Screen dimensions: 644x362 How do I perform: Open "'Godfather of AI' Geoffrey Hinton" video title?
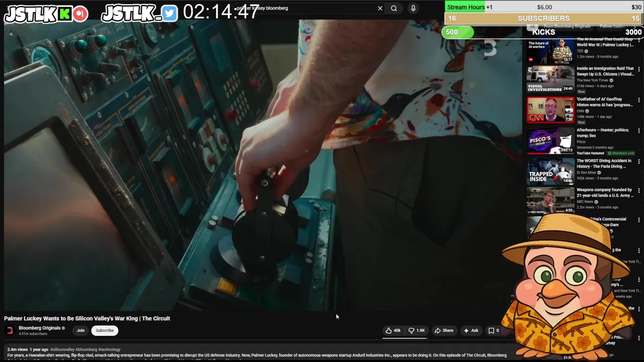coord(605,102)
